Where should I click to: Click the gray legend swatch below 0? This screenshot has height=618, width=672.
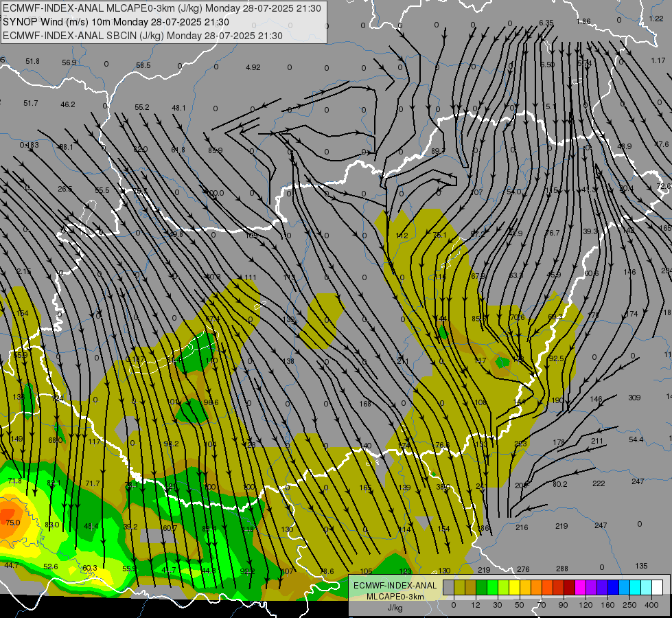click(x=449, y=588)
